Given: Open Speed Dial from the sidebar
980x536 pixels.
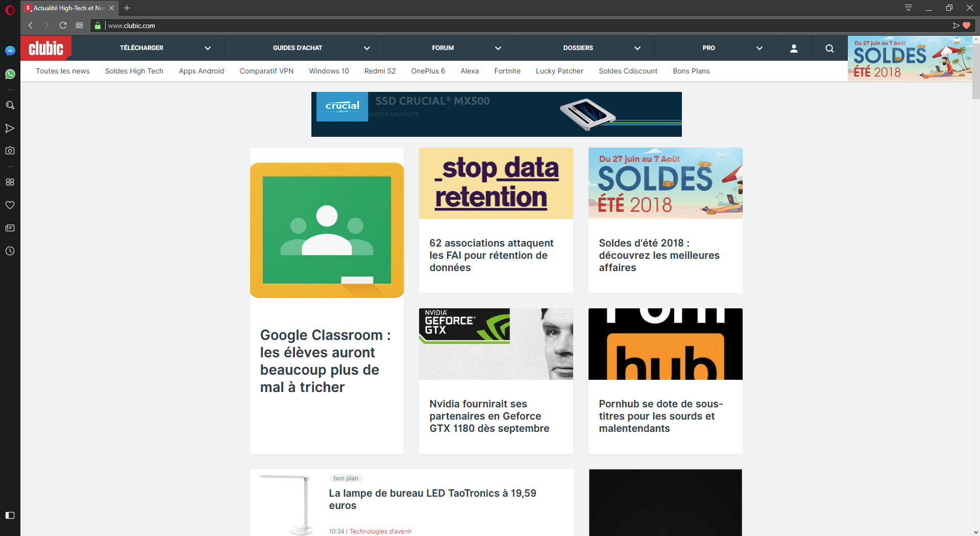Looking at the screenshot, I should (10, 182).
